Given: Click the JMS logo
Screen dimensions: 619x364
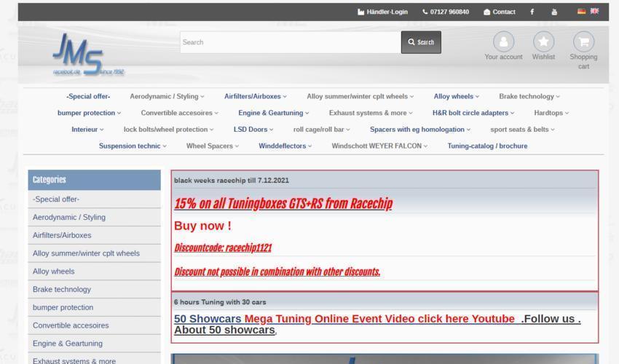Looking at the screenshot, I should (x=88, y=55).
